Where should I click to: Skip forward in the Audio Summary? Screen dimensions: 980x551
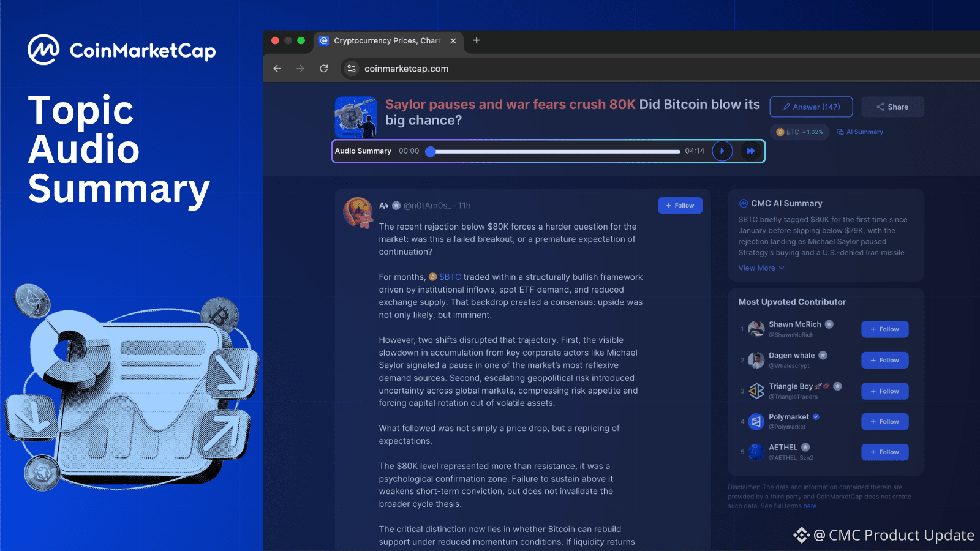pyautogui.click(x=750, y=151)
